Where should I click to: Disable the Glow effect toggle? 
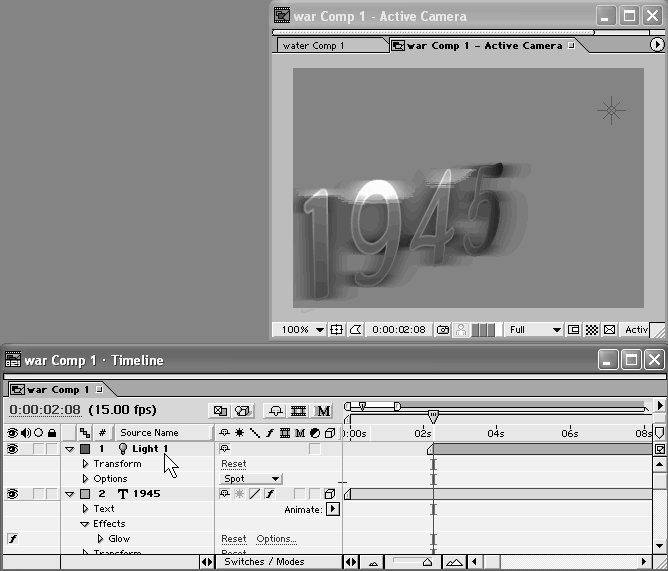[13, 539]
